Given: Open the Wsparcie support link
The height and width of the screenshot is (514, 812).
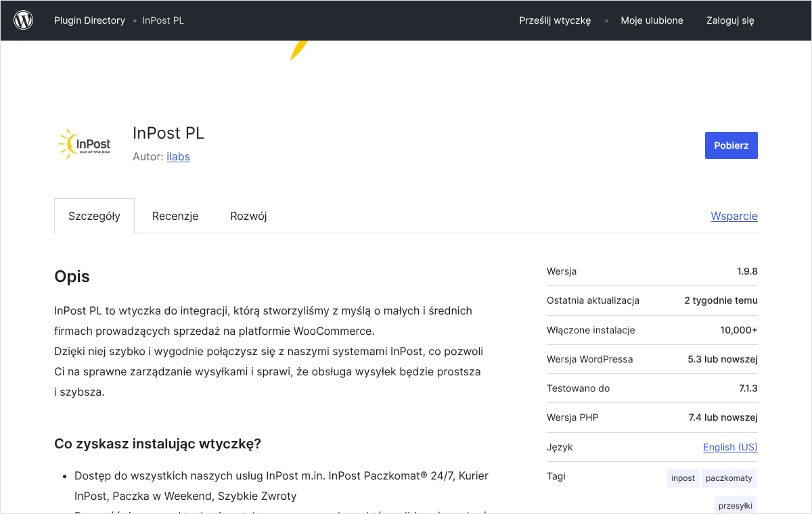Looking at the screenshot, I should [x=734, y=216].
